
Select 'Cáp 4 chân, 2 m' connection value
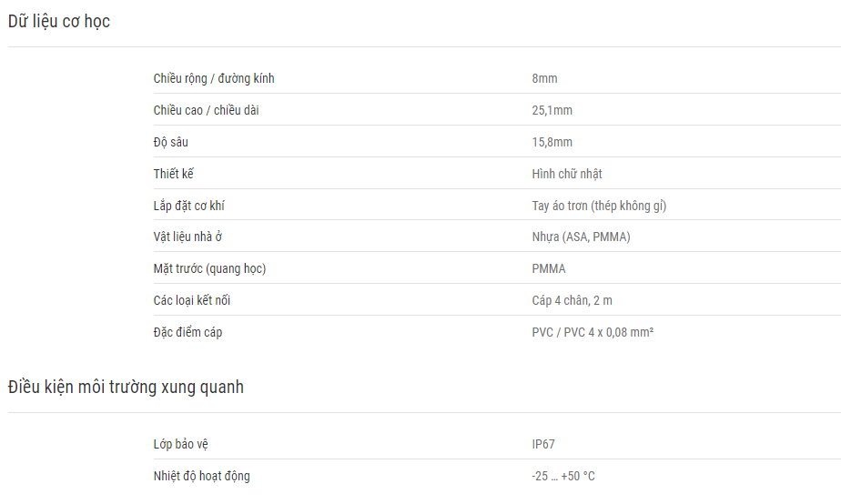(572, 300)
